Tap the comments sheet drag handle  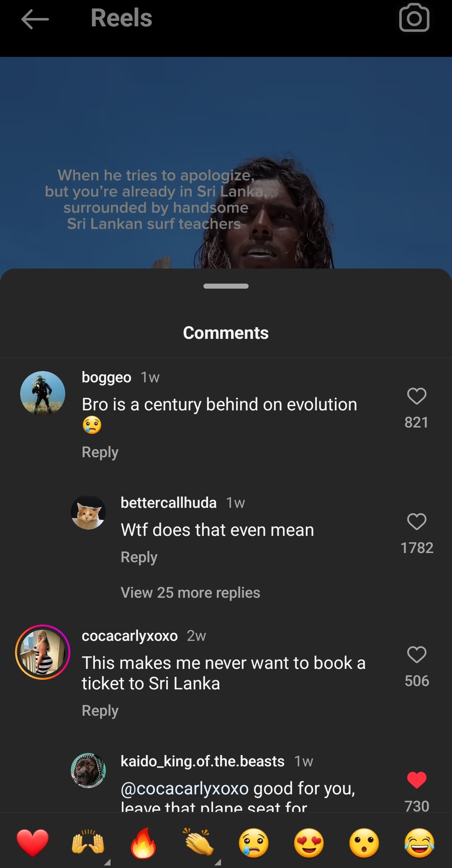226,286
